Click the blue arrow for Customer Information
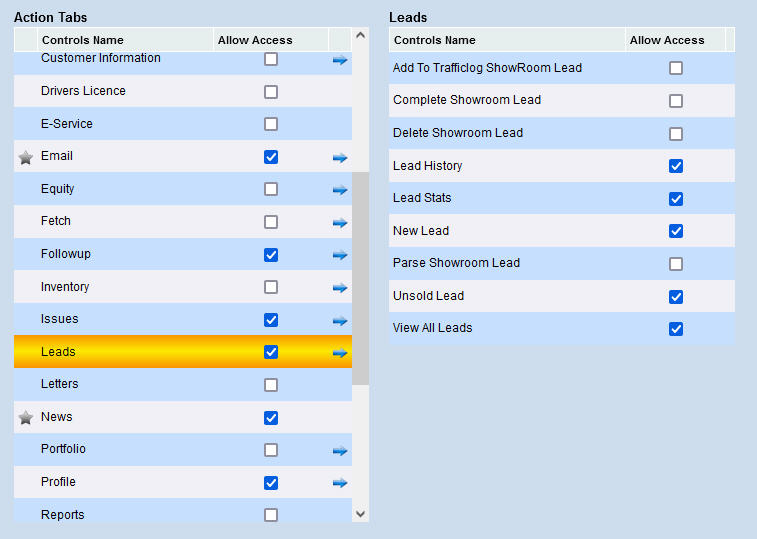Image resolution: width=757 pixels, height=539 pixels. pos(340,60)
